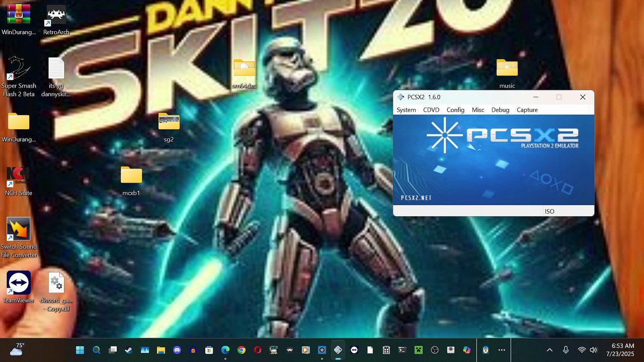The image size is (644, 362).
Task: Select the WinDurango folder on desktop
Action: [x=19, y=128]
